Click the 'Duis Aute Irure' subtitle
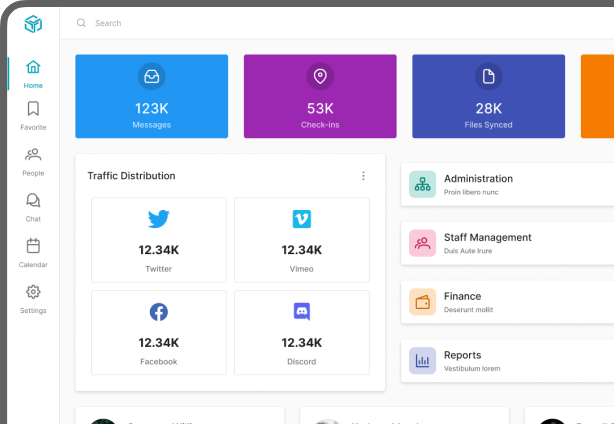Image resolution: width=614 pixels, height=424 pixels. [x=468, y=251]
